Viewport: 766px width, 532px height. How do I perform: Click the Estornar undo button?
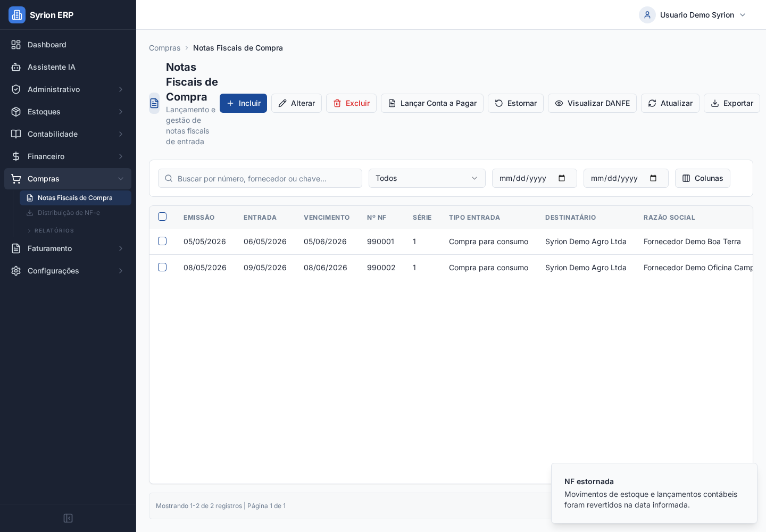click(x=515, y=103)
